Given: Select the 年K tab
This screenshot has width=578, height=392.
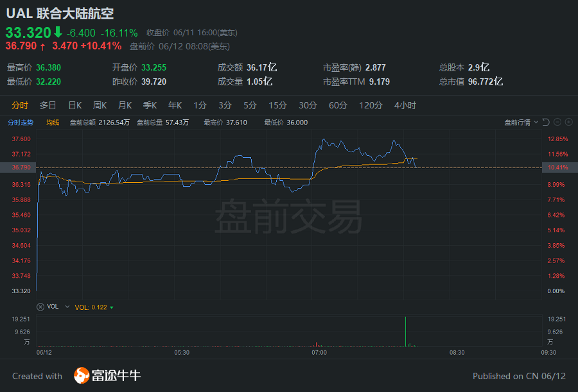Looking at the screenshot, I should tap(175, 105).
